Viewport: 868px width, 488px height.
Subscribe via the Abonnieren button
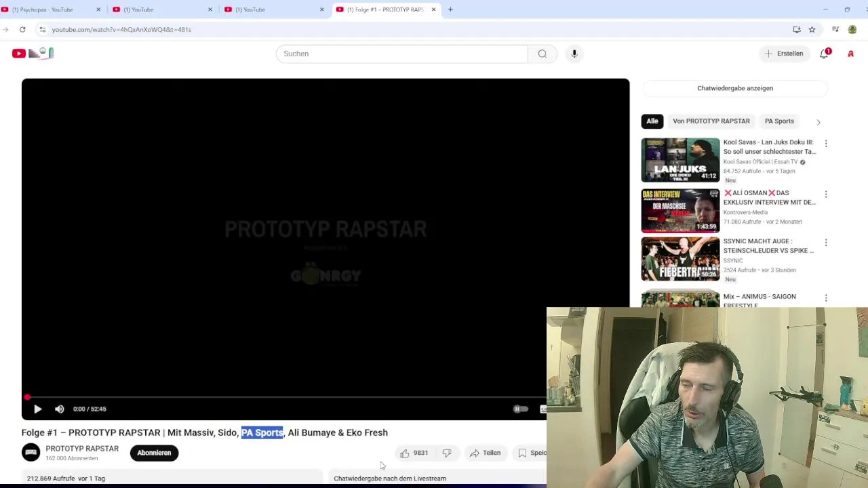[154, 453]
